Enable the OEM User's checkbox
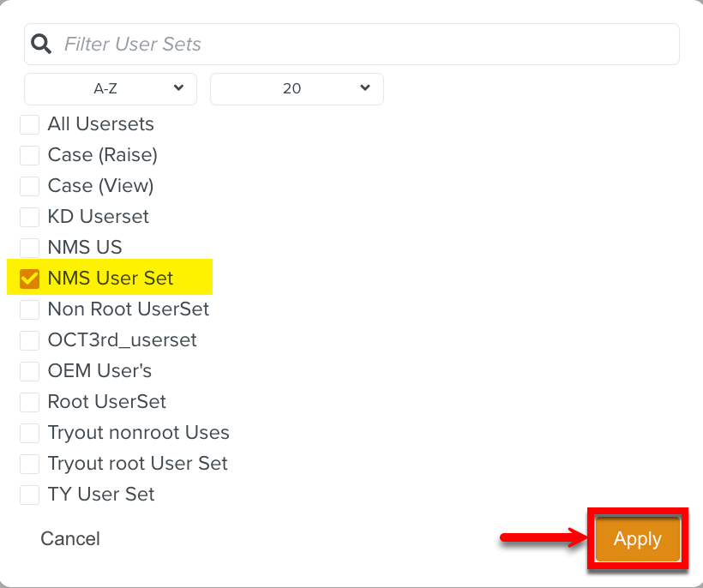This screenshot has width=703, height=588. pos(30,371)
